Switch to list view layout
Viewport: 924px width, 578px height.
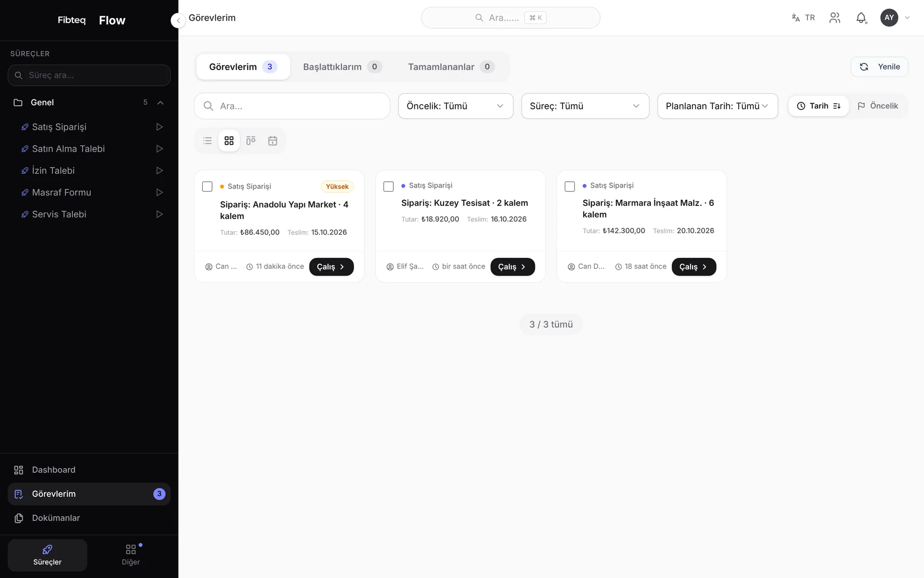pos(207,141)
